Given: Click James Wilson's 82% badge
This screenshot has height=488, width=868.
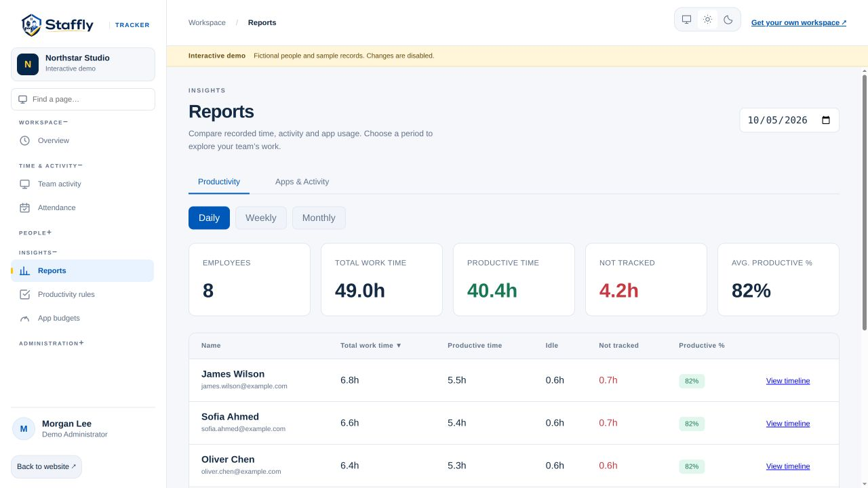Looking at the screenshot, I should pos(692,381).
